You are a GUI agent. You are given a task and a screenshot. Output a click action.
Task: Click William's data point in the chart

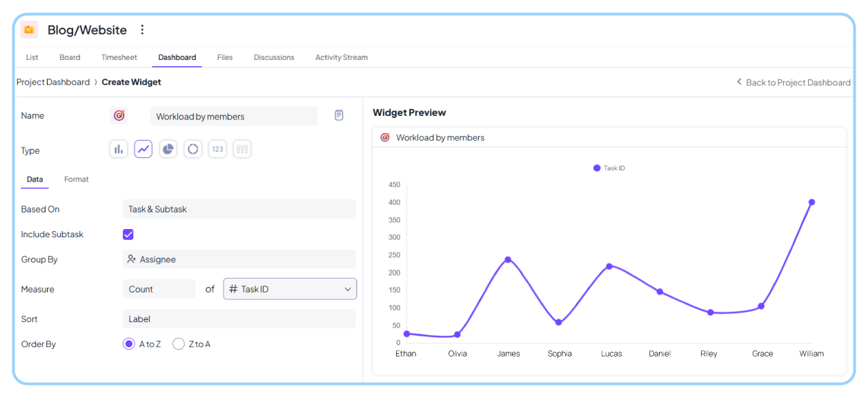[x=811, y=202]
